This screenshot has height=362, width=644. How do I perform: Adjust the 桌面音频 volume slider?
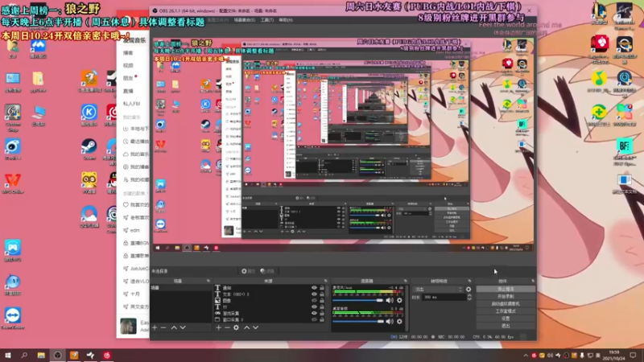(358, 321)
